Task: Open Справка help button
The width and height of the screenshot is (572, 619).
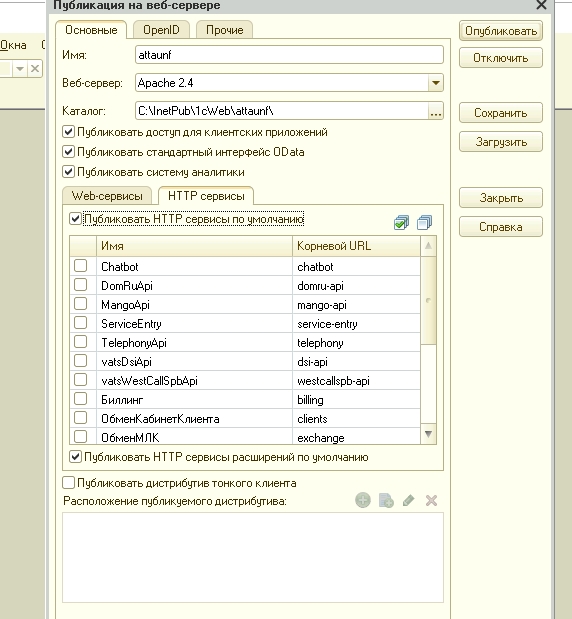Action: click(501, 227)
